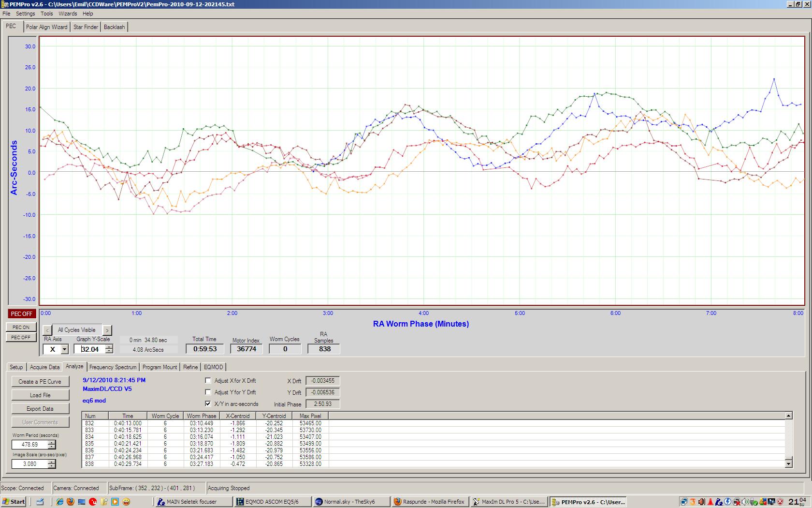The width and height of the screenshot is (812, 508).
Task: Click the red round quick launch icon
Action: (93, 502)
